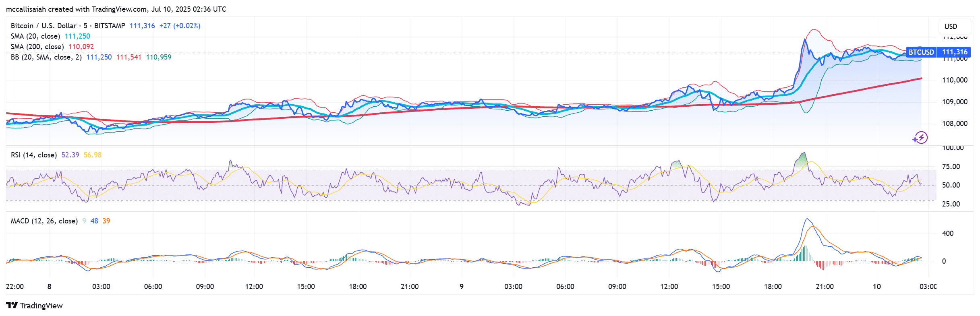Image resolution: width=980 pixels, height=316 pixels.
Task: Click the 22:00 time axis label
Action: [15, 287]
